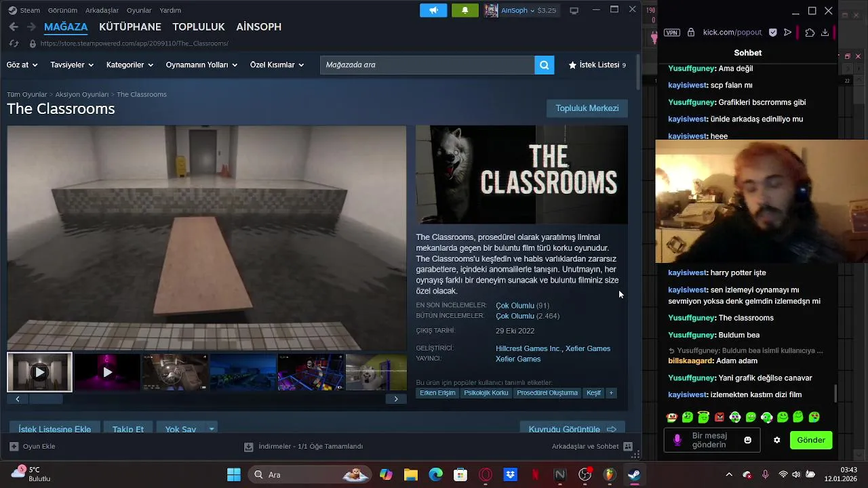Open the Görünüm menu
This screenshot has width=868, height=488.
coord(62,10)
